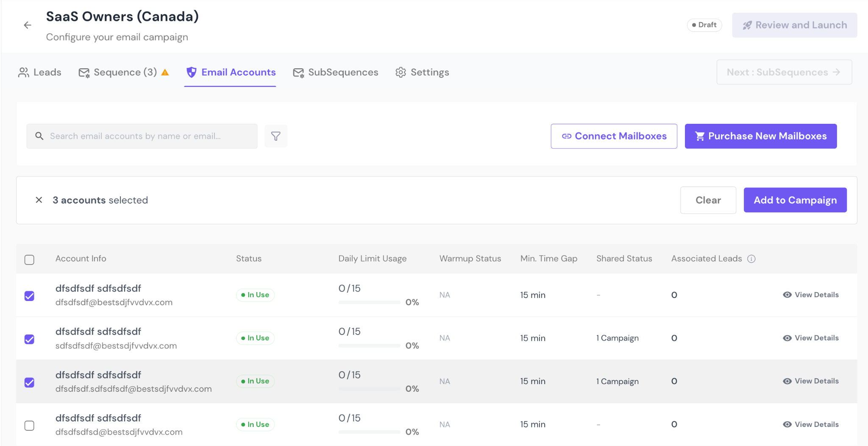
Task: Check the dfsdfsdfsd@bestsdjfvvdvx.com account checkbox
Action: pos(29,425)
